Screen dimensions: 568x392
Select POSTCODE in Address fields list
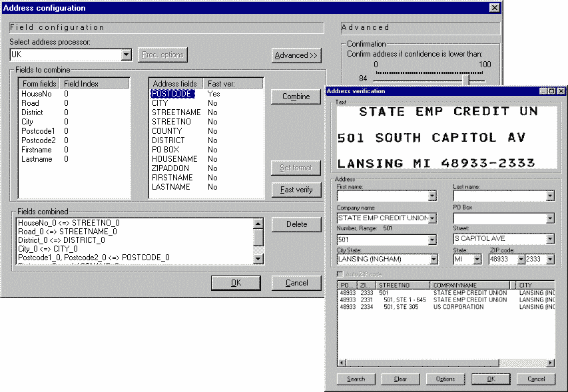[x=172, y=95]
